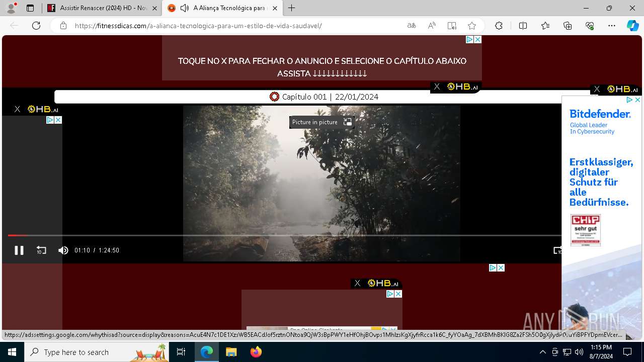Image resolution: width=644 pixels, height=362 pixels.
Task: Open a new browser tab
Action: pyautogui.click(x=291, y=8)
